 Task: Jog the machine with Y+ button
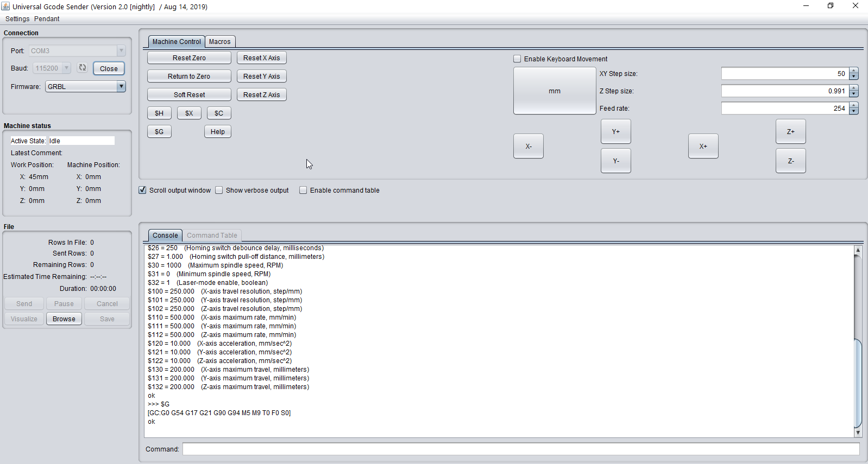click(x=615, y=132)
